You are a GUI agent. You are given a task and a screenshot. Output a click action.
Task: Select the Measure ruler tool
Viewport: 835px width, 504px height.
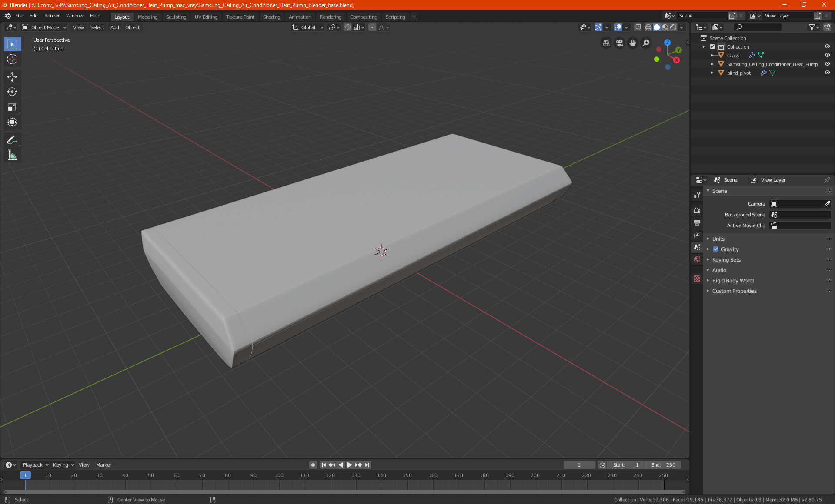[12, 155]
